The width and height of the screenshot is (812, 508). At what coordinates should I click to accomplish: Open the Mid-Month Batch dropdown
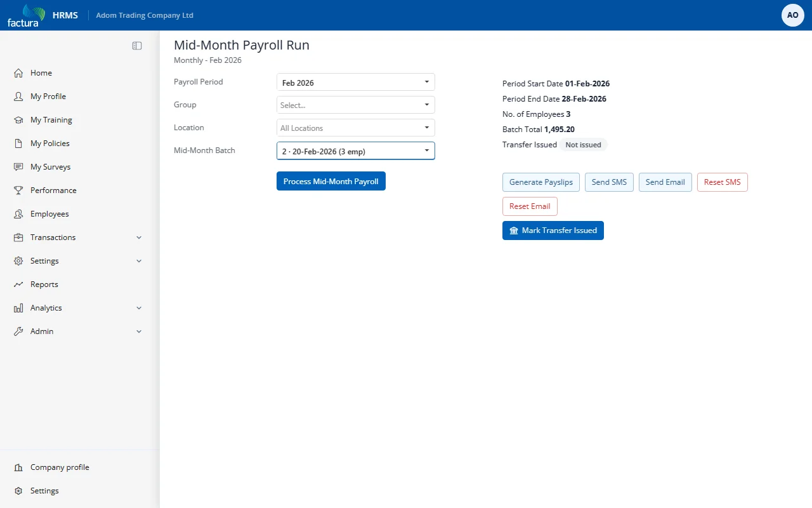pyautogui.click(x=356, y=150)
